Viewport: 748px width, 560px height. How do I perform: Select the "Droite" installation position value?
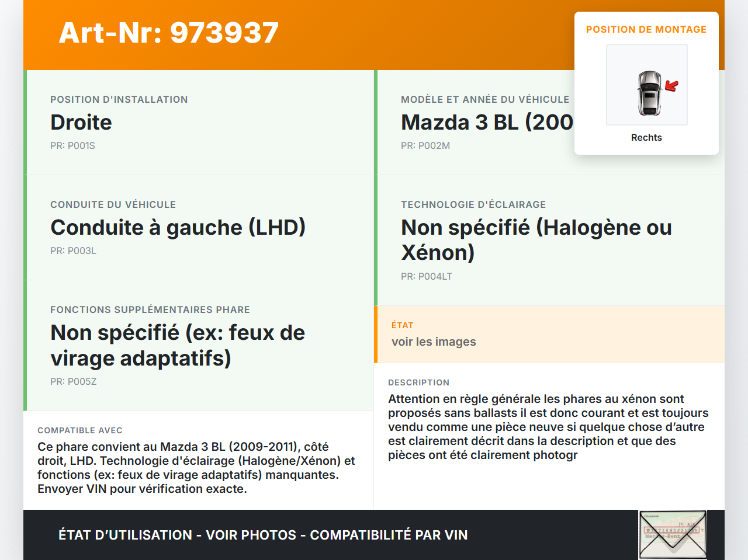[81, 122]
